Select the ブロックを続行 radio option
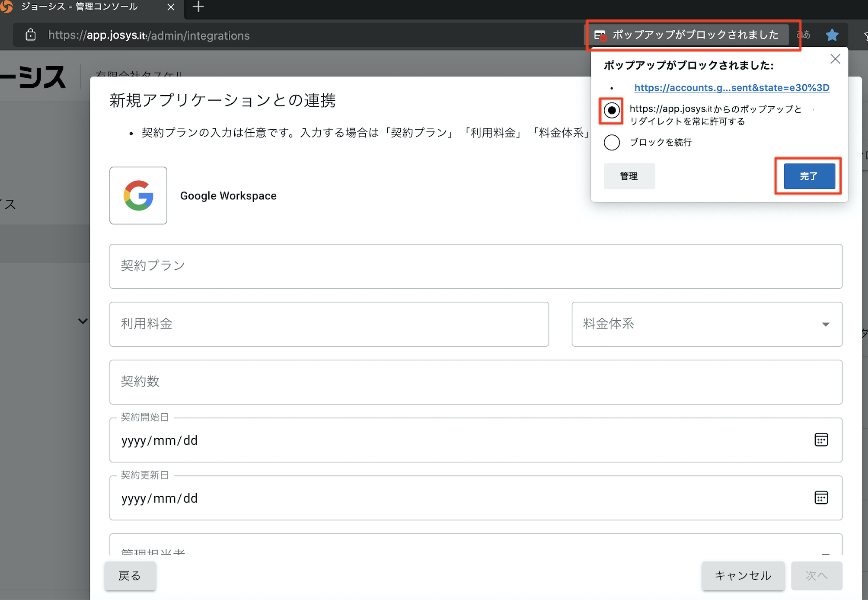This screenshot has width=868, height=600. point(612,142)
